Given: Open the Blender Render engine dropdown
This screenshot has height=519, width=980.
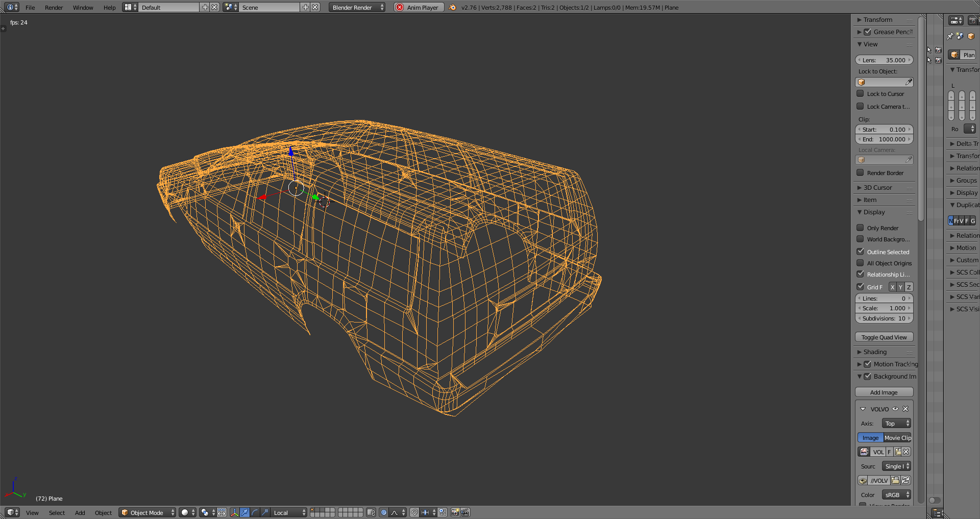Looking at the screenshot, I should 357,7.
